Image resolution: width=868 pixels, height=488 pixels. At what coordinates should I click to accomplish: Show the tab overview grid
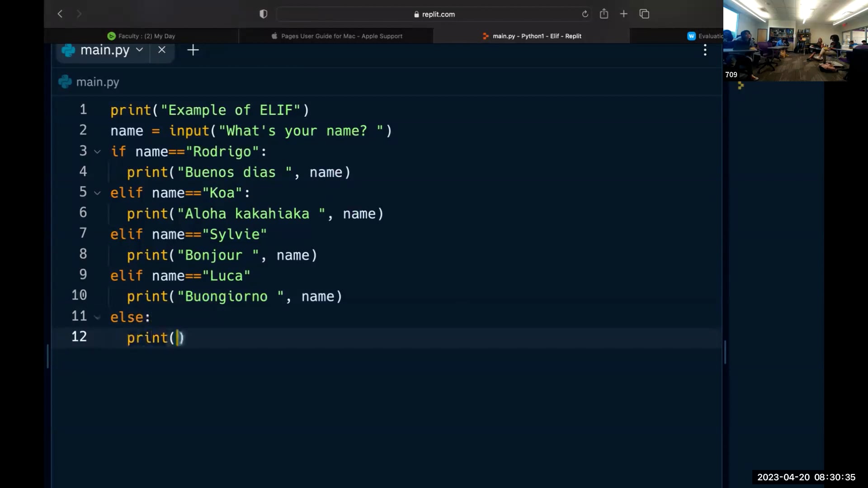(644, 14)
